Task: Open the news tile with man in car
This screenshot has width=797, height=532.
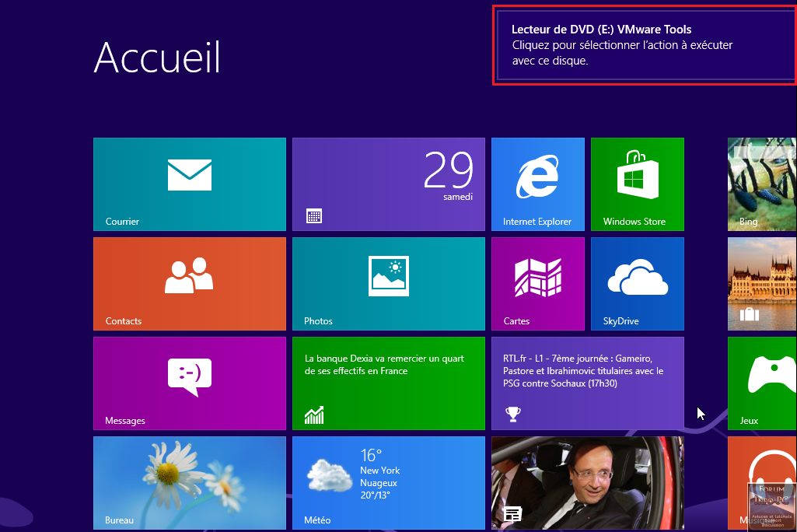Action: [x=588, y=483]
